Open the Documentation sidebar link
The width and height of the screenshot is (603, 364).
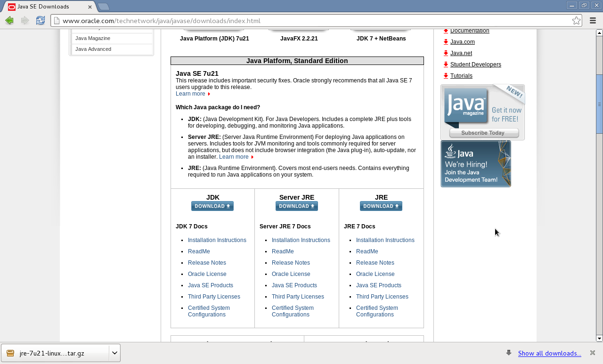[470, 31]
